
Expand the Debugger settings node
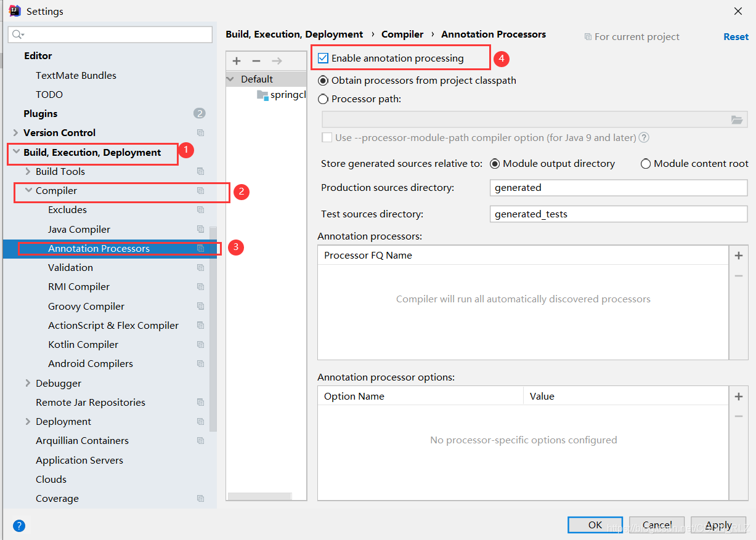tap(28, 383)
